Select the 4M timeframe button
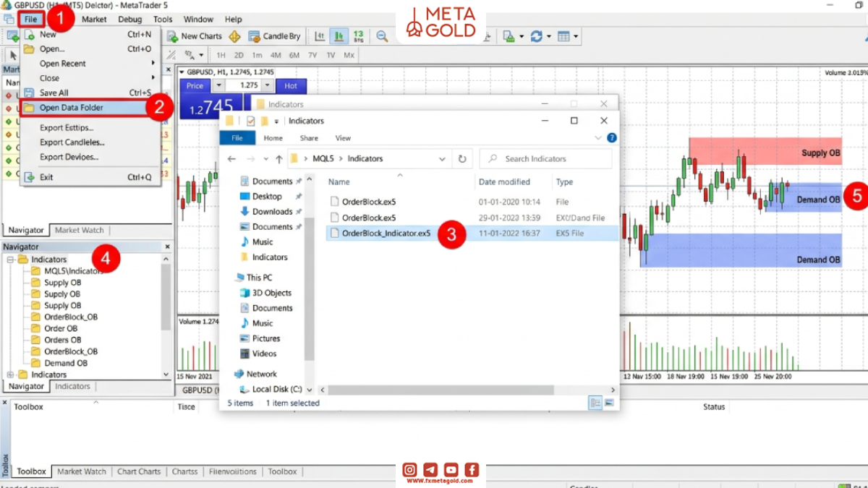The width and height of the screenshot is (868, 488). [x=276, y=55]
